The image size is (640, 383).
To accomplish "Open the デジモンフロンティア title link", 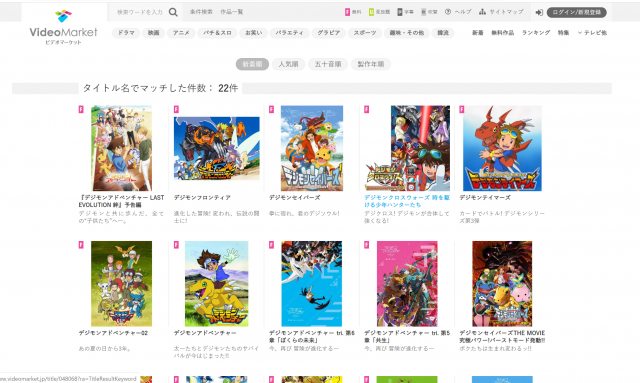I will [202, 198].
